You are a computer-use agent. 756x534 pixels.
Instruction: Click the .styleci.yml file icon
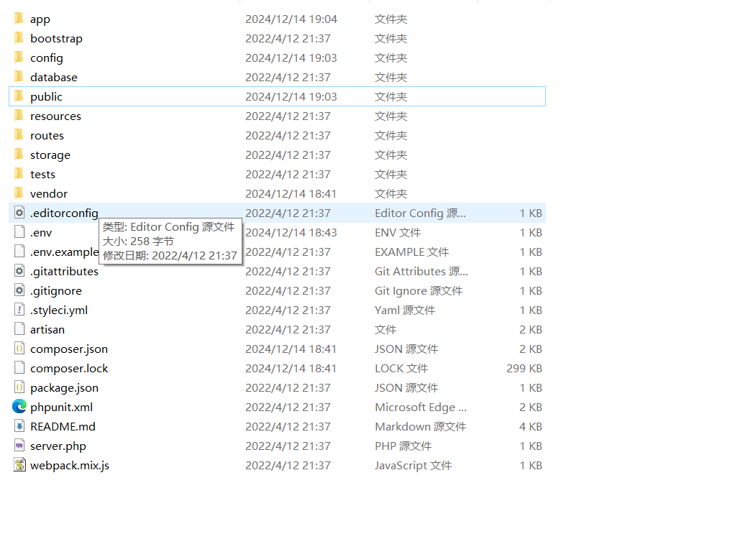[x=19, y=310]
